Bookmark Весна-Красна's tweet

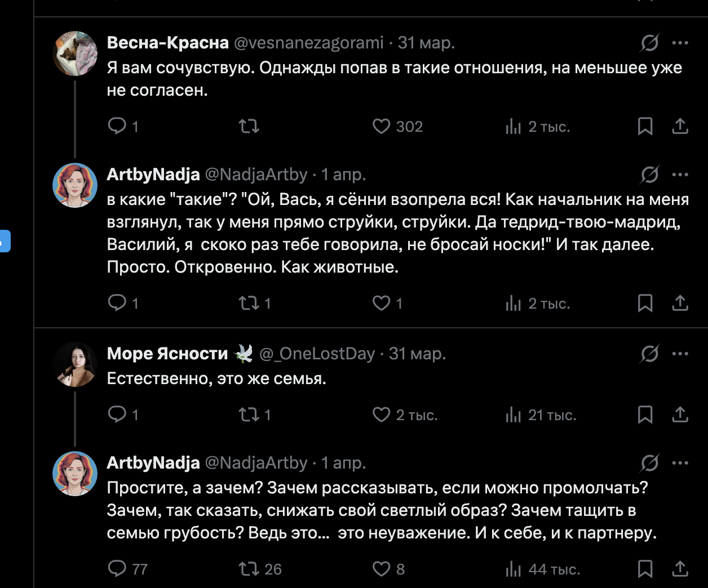point(645,127)
